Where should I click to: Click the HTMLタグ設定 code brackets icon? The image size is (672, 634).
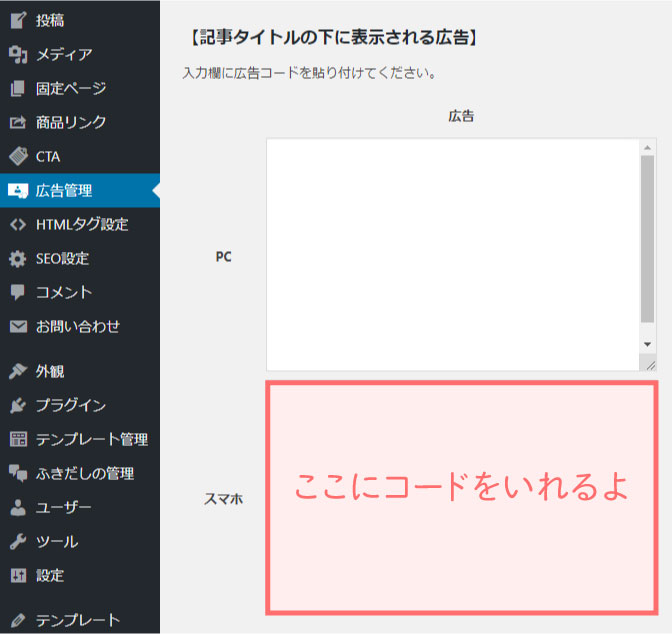tap(18, 225)
